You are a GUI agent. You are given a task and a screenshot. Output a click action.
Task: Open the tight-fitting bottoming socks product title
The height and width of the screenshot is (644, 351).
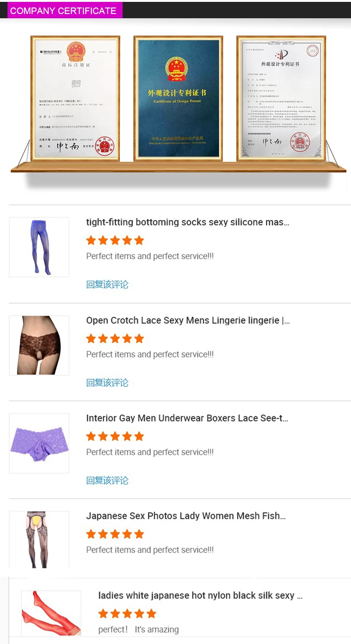tap(188, 222)
